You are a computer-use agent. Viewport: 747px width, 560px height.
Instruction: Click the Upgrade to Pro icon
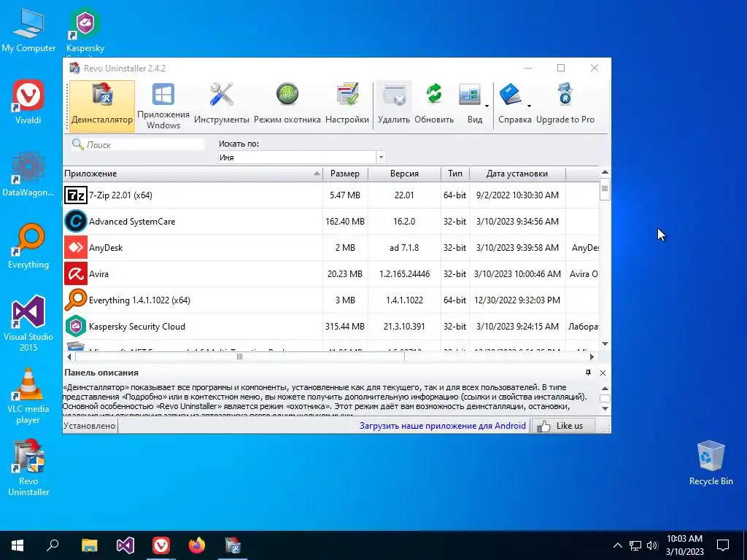pyautogui.click(x=565, y=94)
